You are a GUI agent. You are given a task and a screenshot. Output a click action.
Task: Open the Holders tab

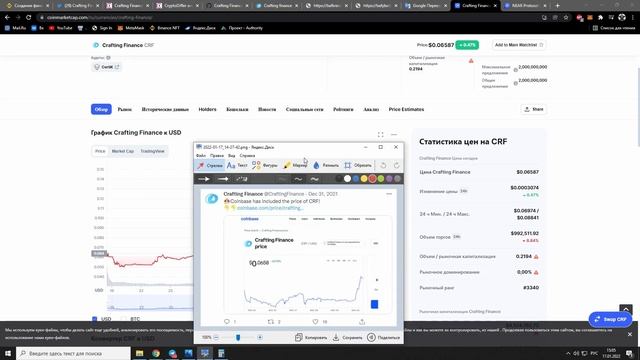click(x=207, y=109)
